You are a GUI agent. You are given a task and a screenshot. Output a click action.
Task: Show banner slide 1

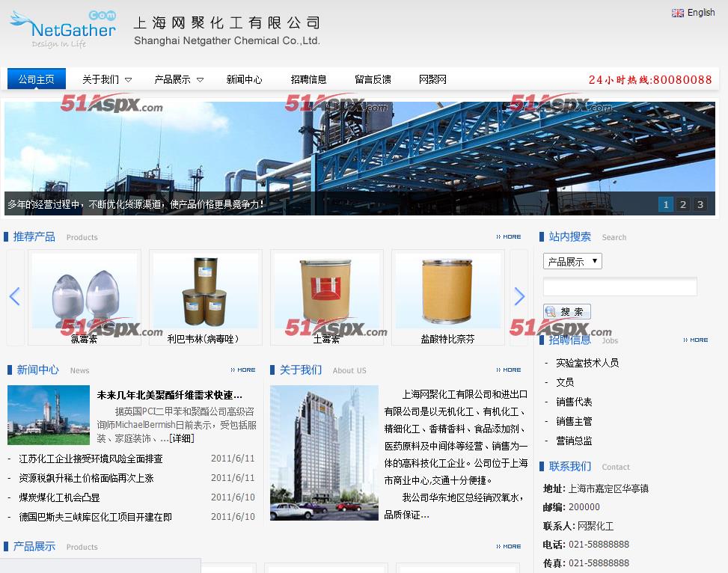pyautogui.click(x=665, y=204)
